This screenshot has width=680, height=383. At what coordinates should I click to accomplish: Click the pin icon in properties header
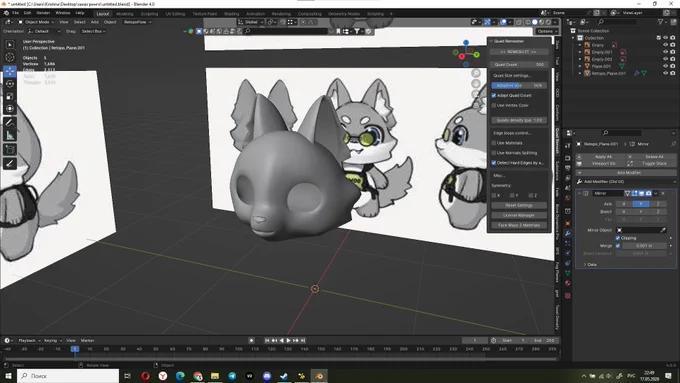coord(673,144)
